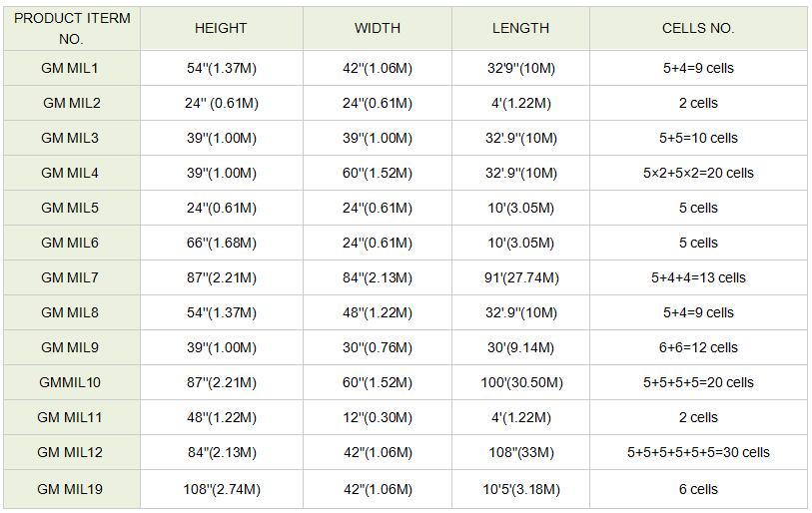
Task: Select the GM MIL4 product cell
Action: point(70,173)
